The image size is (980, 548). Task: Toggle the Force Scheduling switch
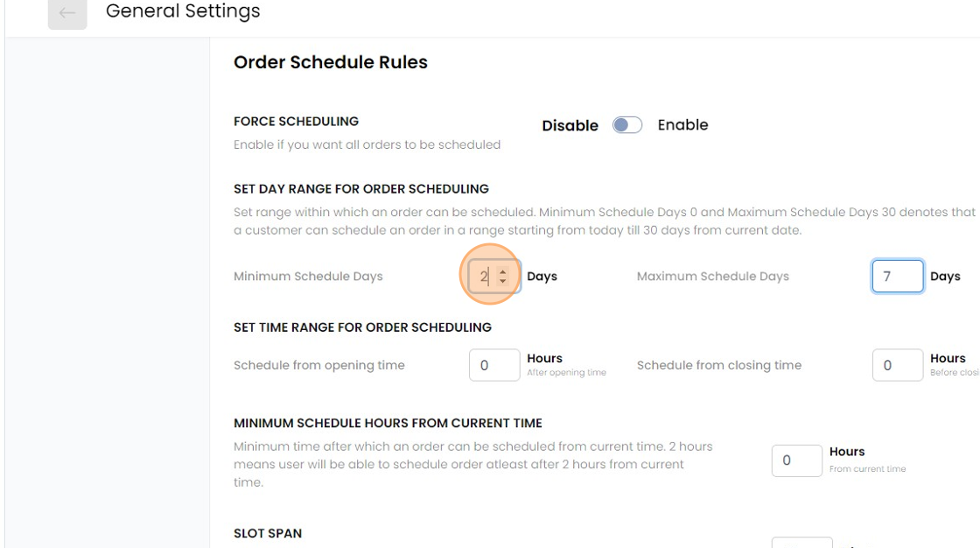(x=627, y=125)
